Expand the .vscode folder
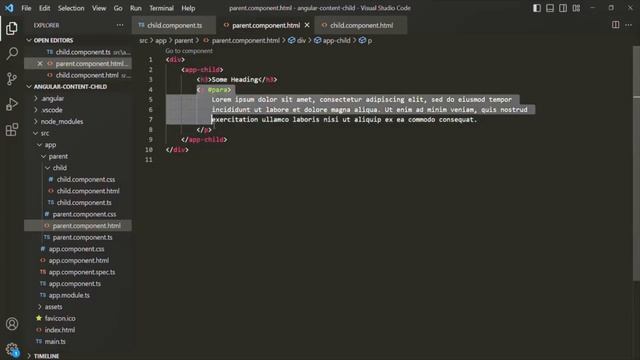Viewport: 640px width, 360px height. point(52,110)
